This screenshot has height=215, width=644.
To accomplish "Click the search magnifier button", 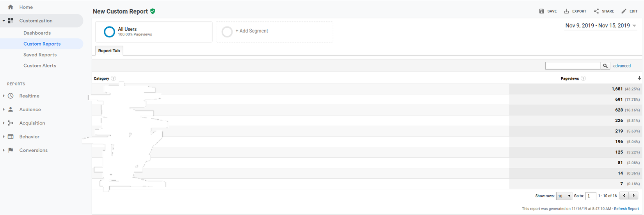I will 605,66.
